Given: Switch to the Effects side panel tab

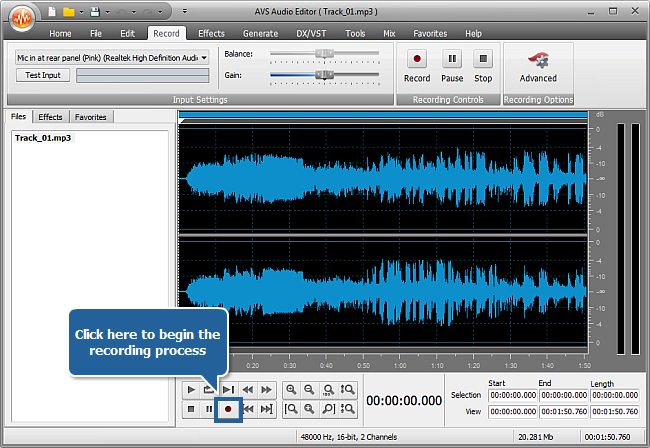Looking at the screenshot, I should point(50,117).
